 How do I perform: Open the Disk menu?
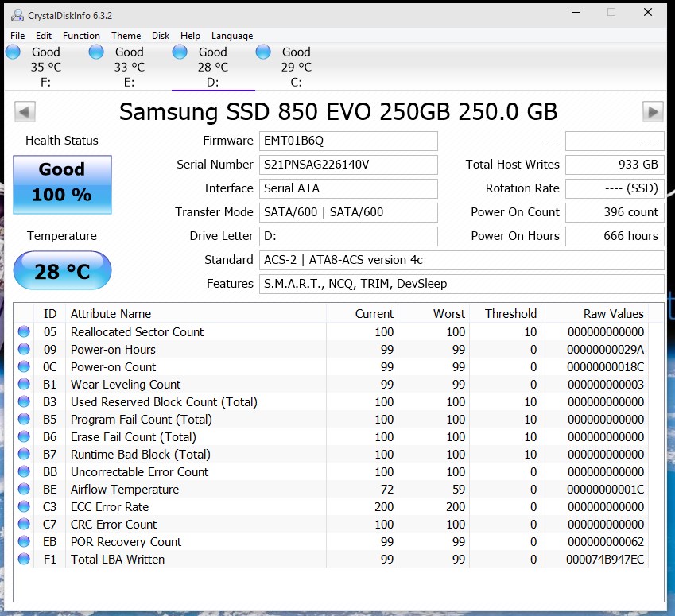pyautogui.click(x=161, y=35)
